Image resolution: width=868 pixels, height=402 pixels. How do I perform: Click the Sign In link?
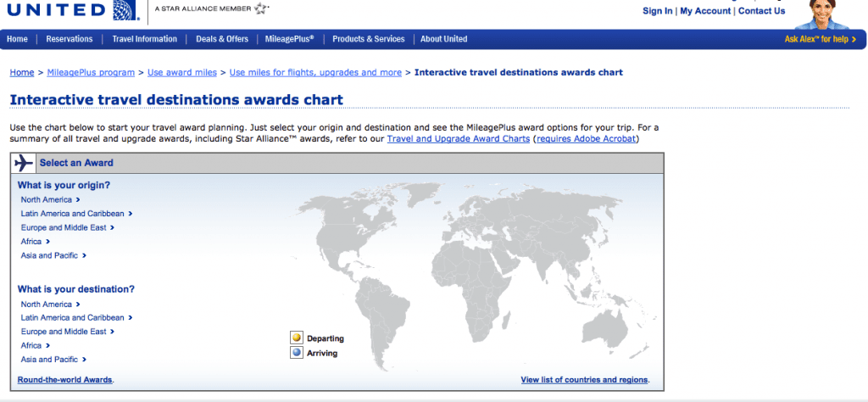pyautogui.click(x=658, y=11)
